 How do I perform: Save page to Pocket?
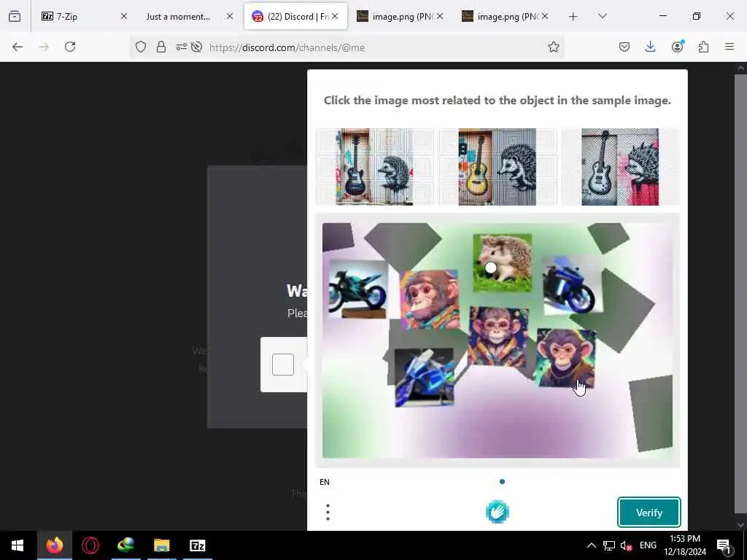(x=624, y=47)
